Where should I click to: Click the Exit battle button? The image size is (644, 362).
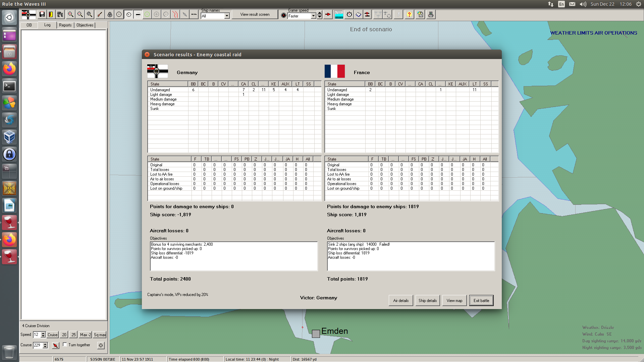coord(481,301)
